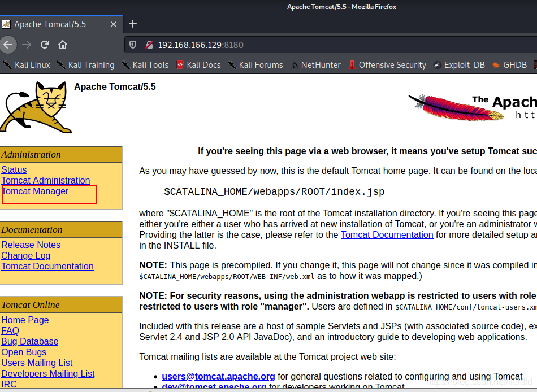Open Tomcat Documentation link in sidebar
The height and width of the screenshot is (392, 537).
coord(47,267)
